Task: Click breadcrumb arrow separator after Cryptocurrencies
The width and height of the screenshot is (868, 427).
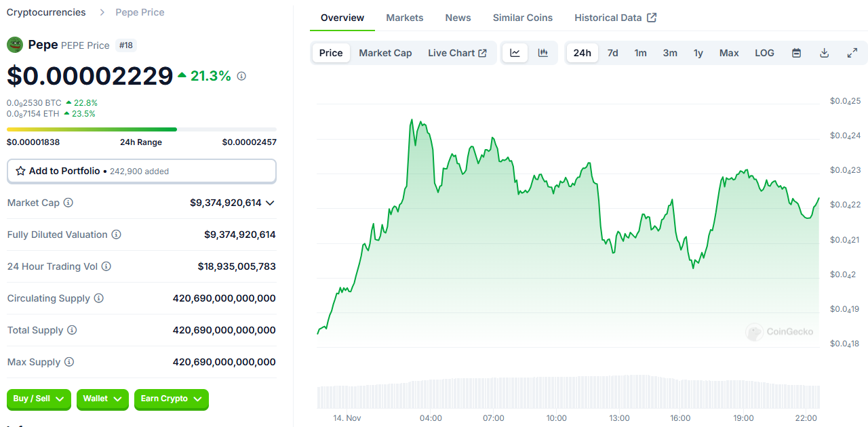Action: click(x=102, y=12)
